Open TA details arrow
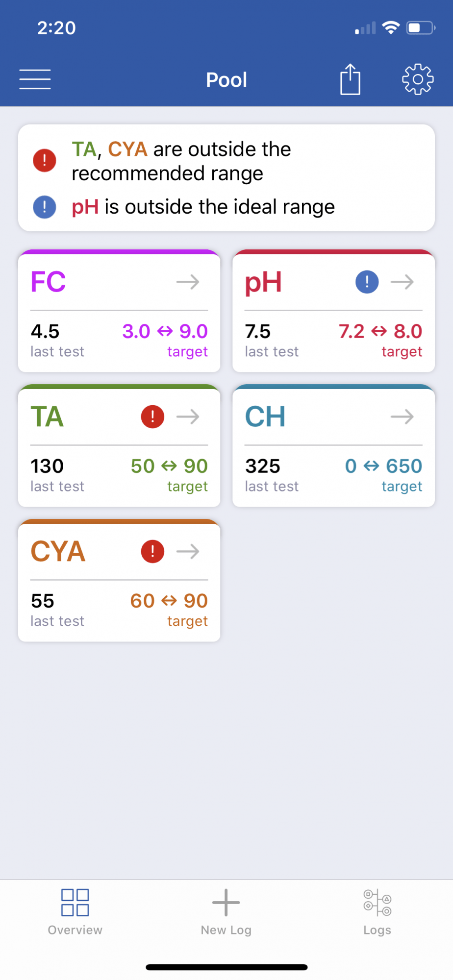 (188, 417)
